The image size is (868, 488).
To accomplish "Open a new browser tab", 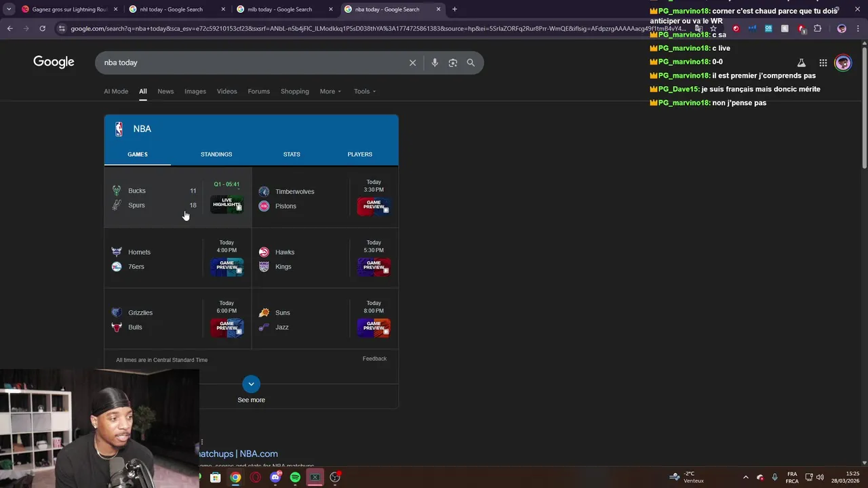I will [454, 9].
